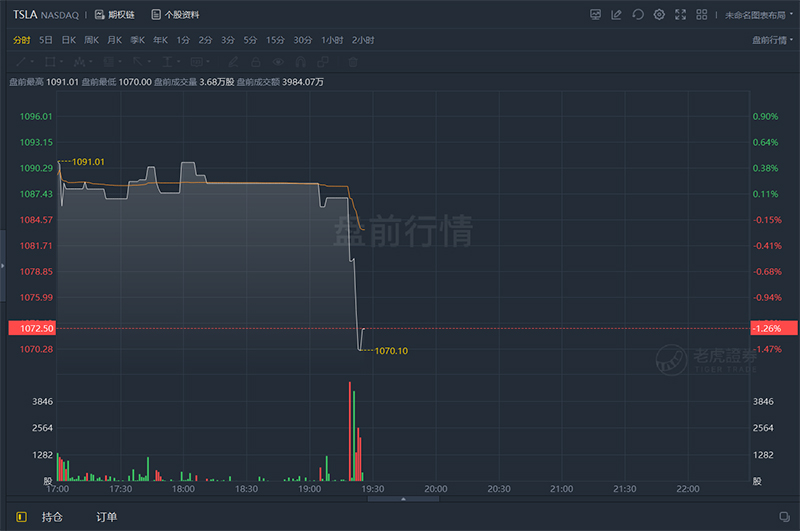Click the pencil draw mode icon in drawing toolbar
This screenshot has height=531, width=800.
click(x=233, y=62)
